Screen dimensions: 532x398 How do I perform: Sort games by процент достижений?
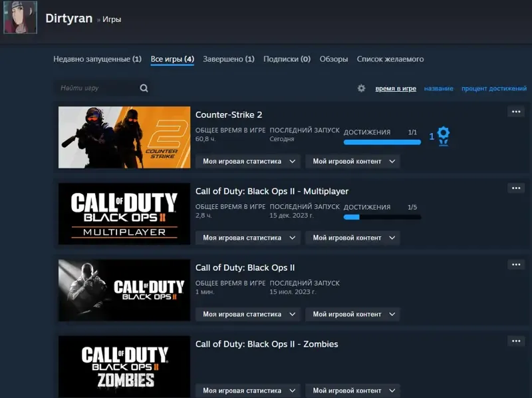coord(494,89)
